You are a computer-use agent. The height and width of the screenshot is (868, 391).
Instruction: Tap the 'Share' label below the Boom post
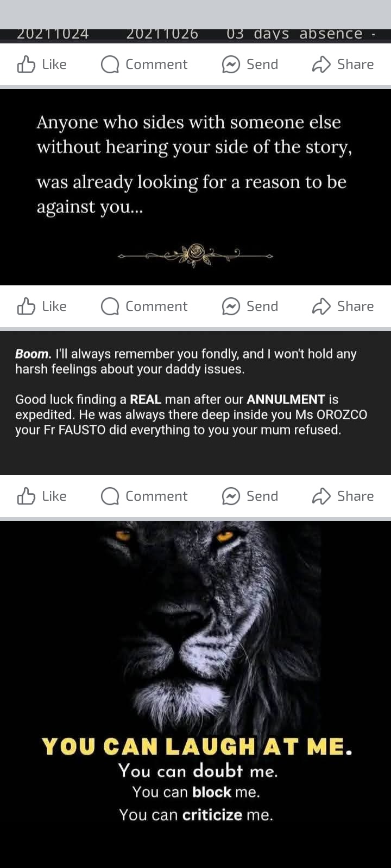(x=355, y=496)
